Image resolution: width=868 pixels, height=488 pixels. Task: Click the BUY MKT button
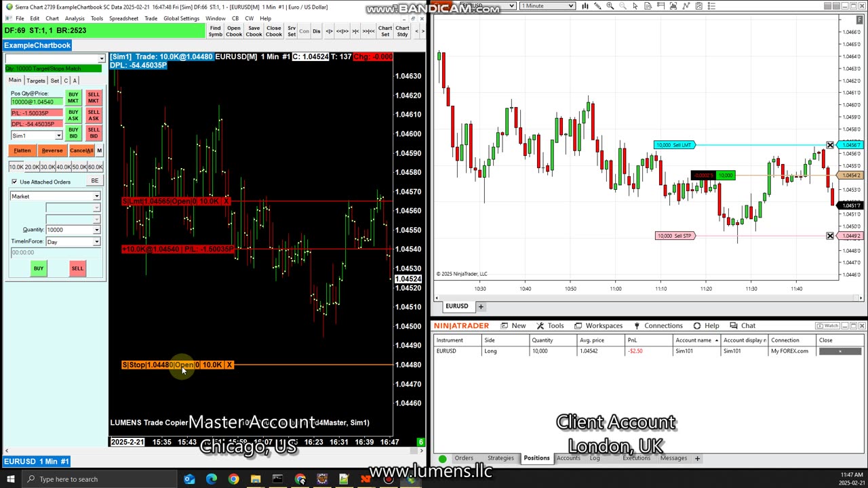73,98
